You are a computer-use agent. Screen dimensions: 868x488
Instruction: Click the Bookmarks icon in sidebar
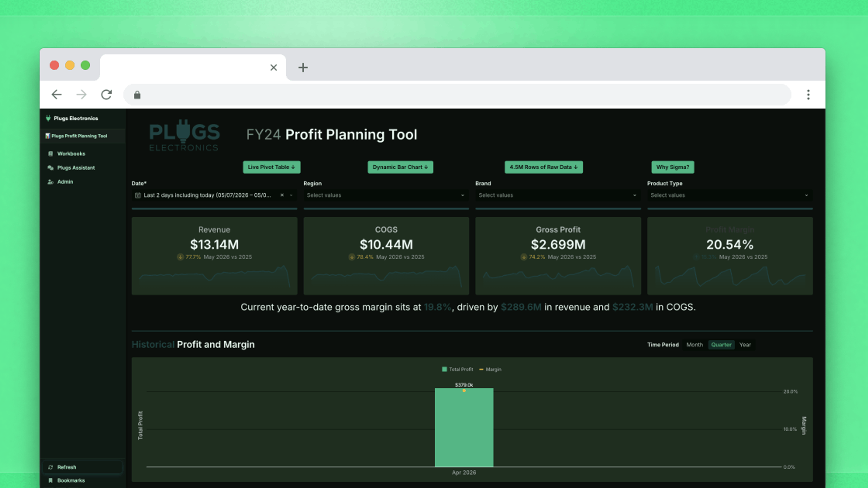click(51, 480)
